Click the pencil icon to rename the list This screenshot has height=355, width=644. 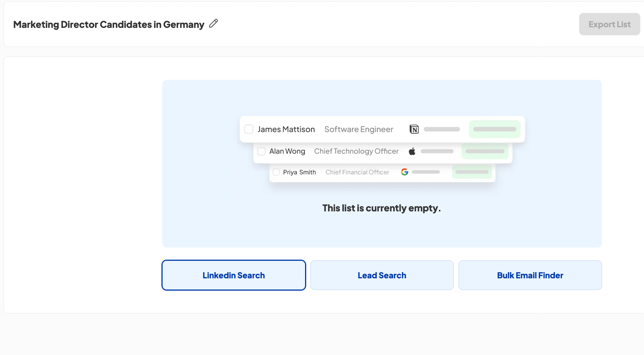pos(213,24)
